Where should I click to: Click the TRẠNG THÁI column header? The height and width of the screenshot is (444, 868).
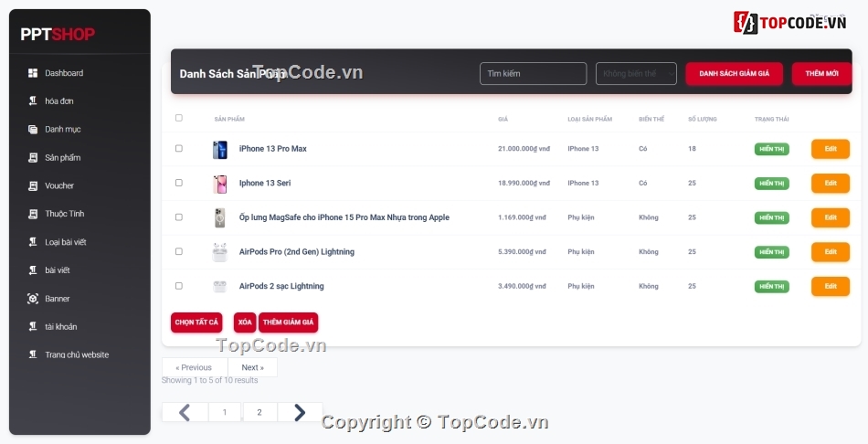[772, 119]
